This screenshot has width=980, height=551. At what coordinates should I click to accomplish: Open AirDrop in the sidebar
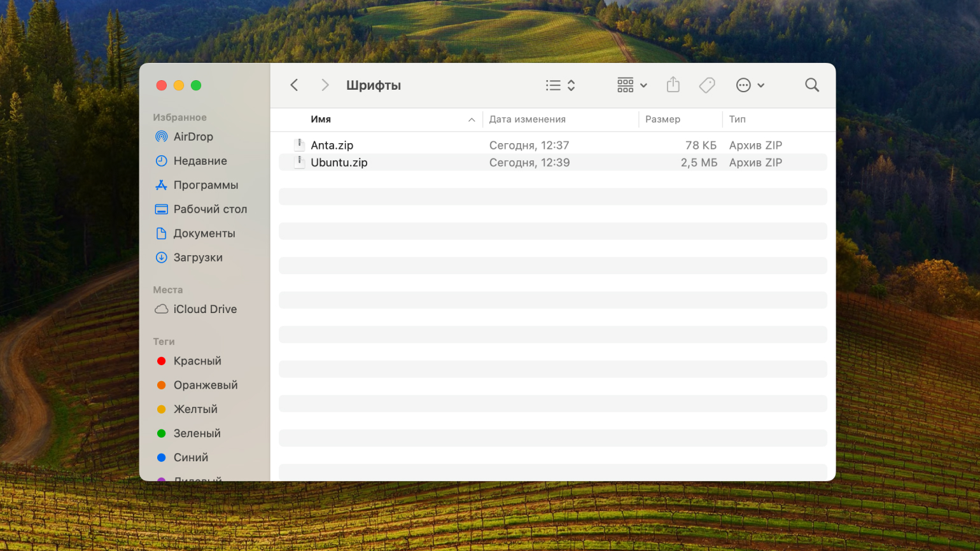(193, 137)
